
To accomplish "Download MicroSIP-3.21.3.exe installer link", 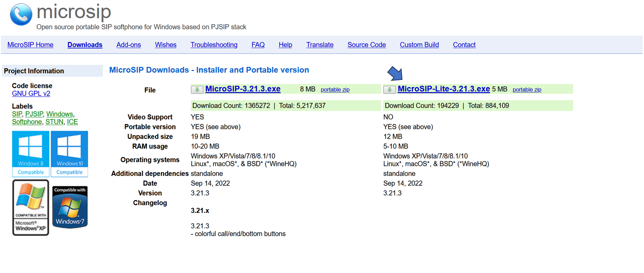I will (x=243, y=89).
